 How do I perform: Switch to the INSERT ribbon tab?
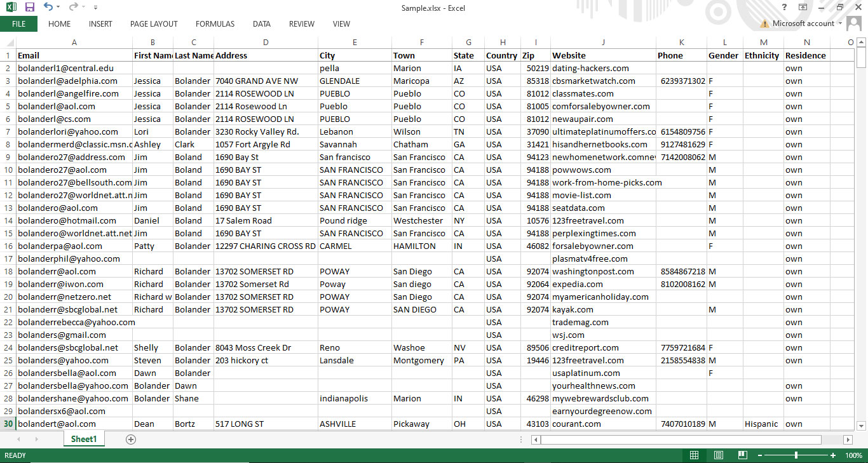100,24
